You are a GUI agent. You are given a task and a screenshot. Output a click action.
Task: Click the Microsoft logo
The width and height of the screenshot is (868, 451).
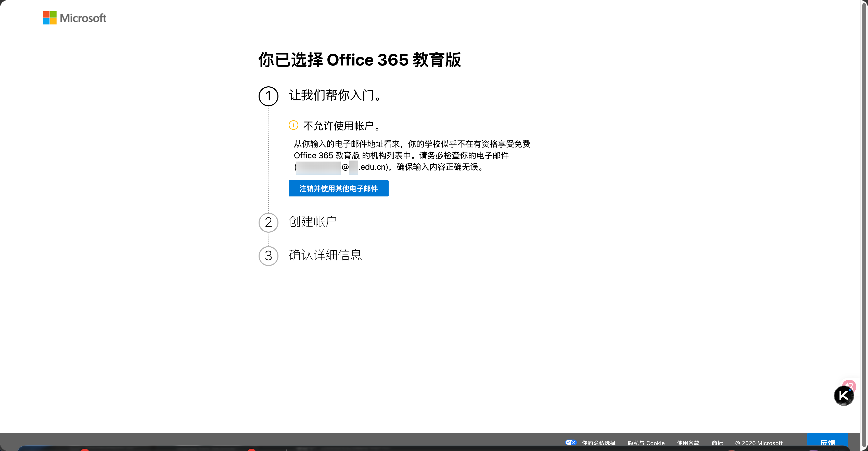(x=74, y=18)
